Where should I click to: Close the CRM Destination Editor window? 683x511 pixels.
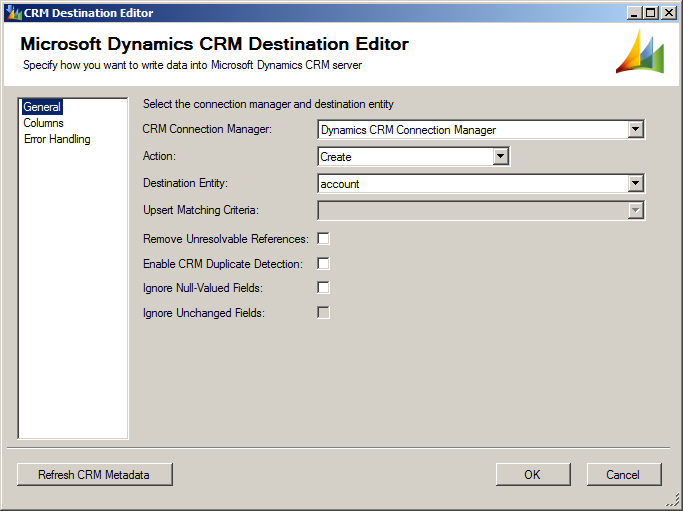(668, 13)
